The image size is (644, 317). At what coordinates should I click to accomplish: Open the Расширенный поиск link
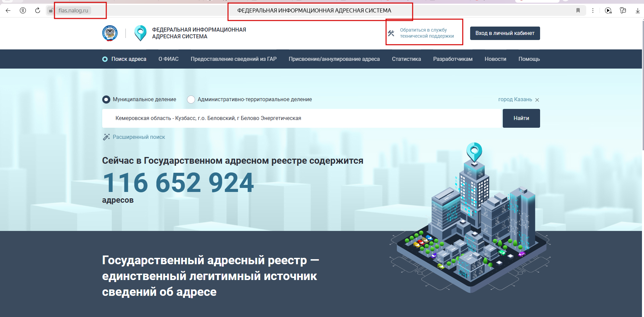tap(139, 137)
